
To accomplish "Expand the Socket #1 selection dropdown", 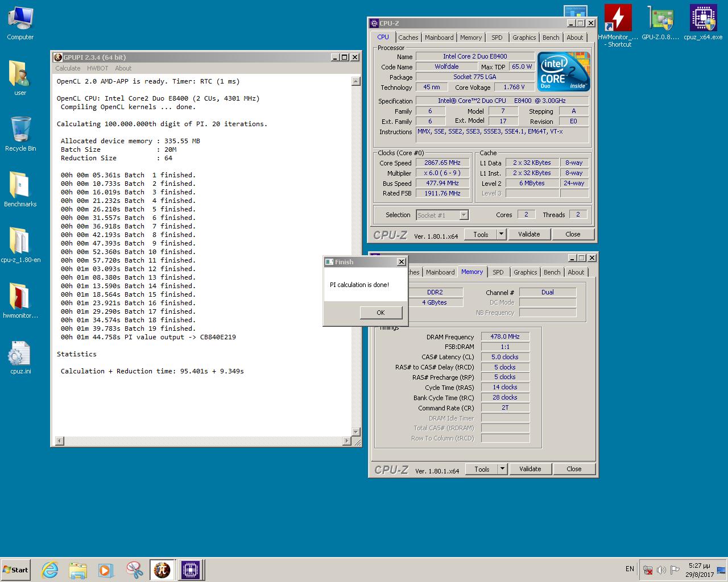I will click(464, 215).
